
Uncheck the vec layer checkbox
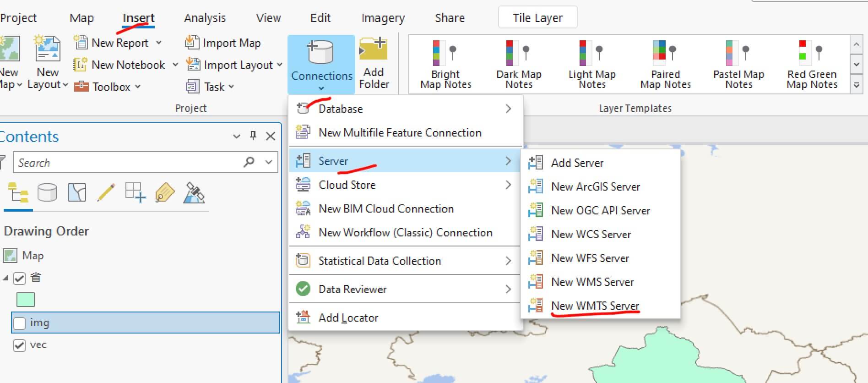[19, 345]
